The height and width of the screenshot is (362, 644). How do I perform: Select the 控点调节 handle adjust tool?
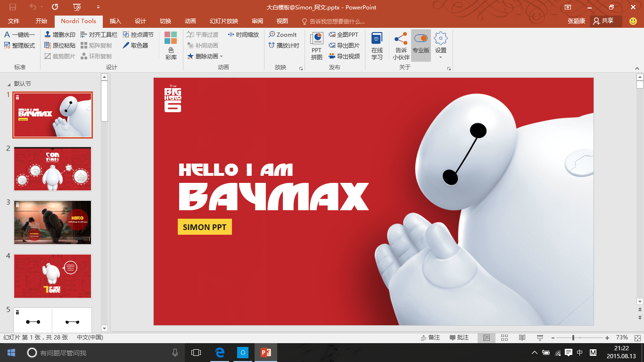(138, 34)
